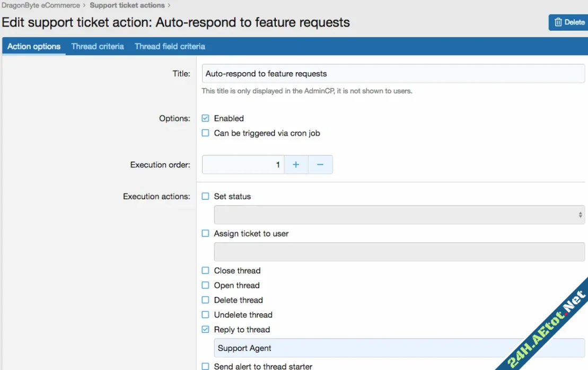This screenshot has width=588, height=370.
Task: Check Assign ticket to user option
Action: [206, 233]
